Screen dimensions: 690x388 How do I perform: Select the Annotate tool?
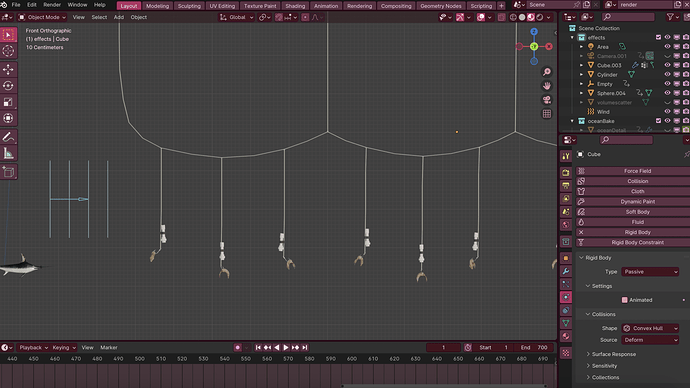click(8, 137)
